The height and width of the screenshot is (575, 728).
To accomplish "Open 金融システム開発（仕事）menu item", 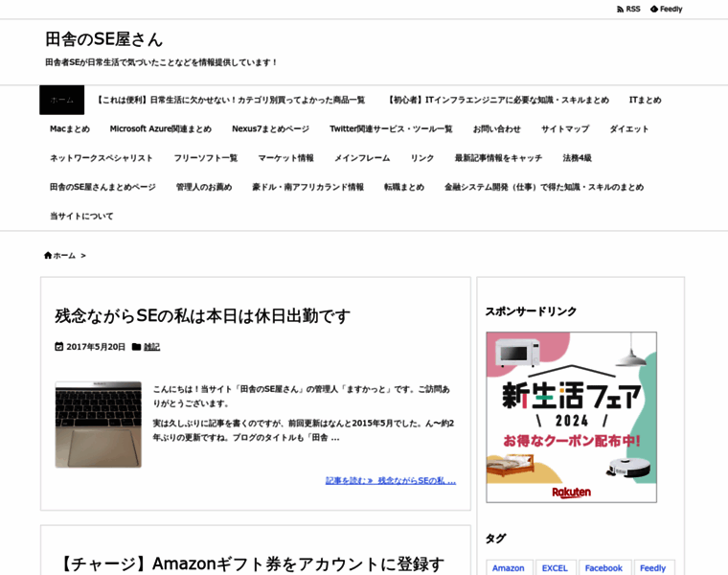I will pyautogui.click(x=544, y=187).
